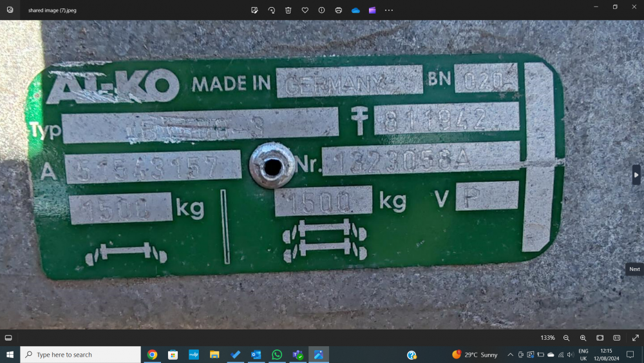Zoom out of the image
644x363 pixels.
click(567, 338)
